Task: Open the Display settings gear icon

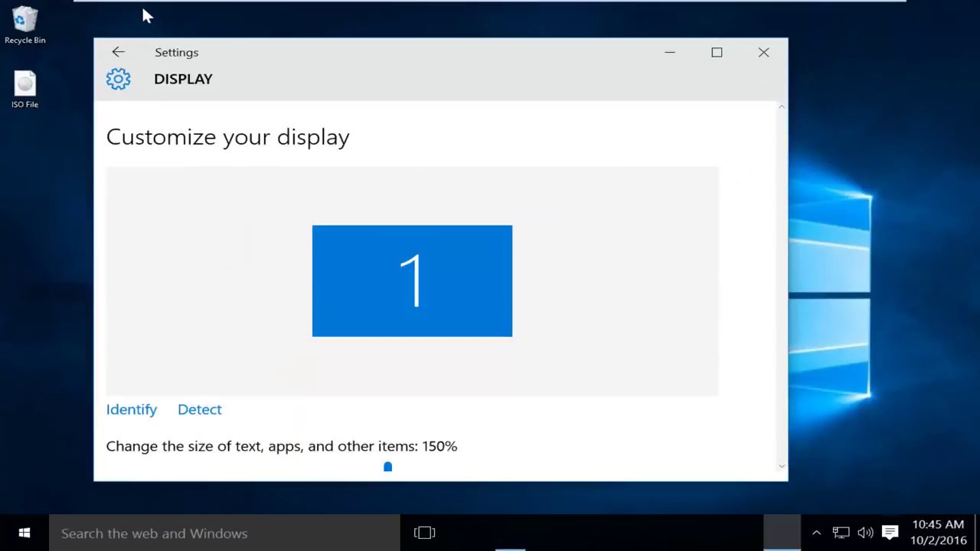Action: (119, 79)
